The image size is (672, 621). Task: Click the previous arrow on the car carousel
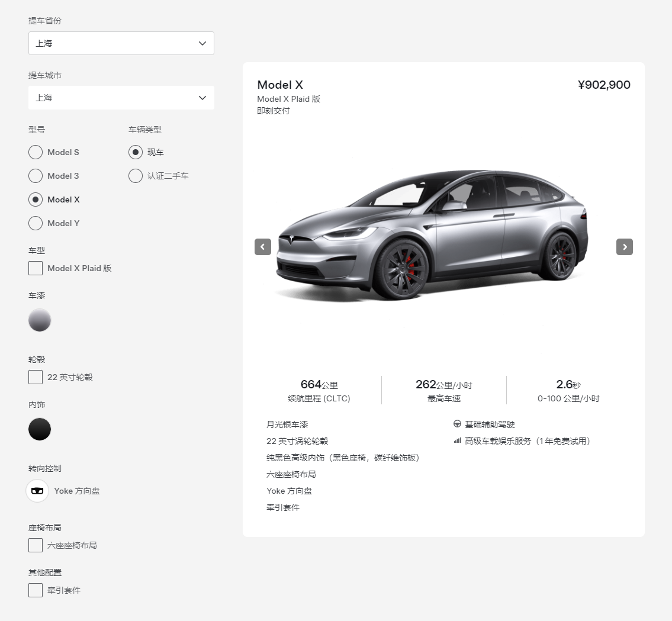(263, 247)
